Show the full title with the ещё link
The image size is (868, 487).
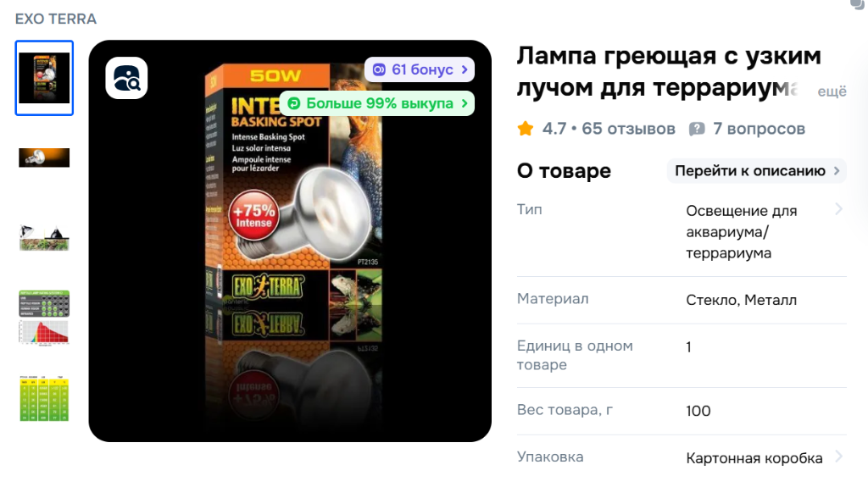[832, 91]
